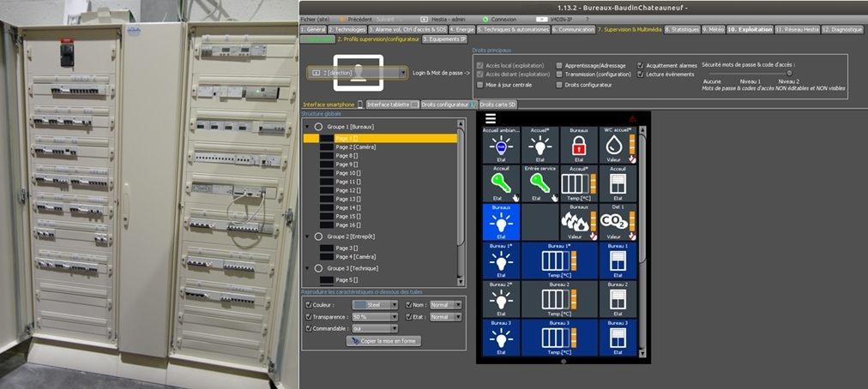
Task: Click the '?' help menu item
Action: (x=587, y=20)
